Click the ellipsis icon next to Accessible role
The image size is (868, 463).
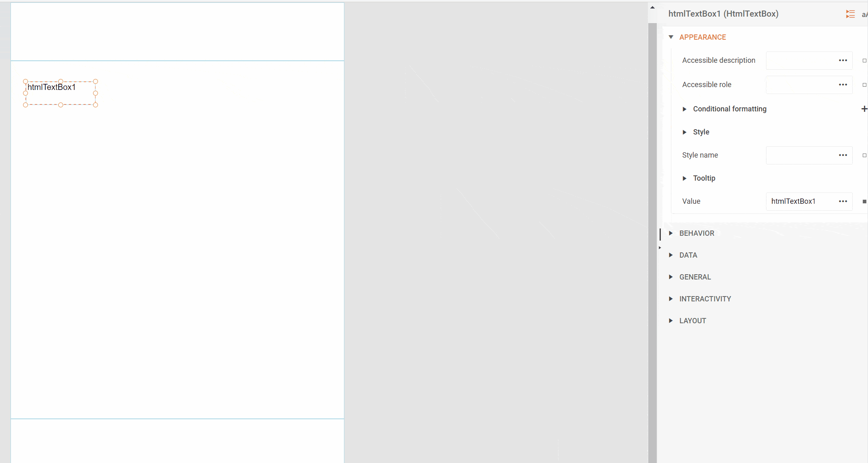pyautogui.click(x=842, y=84)
